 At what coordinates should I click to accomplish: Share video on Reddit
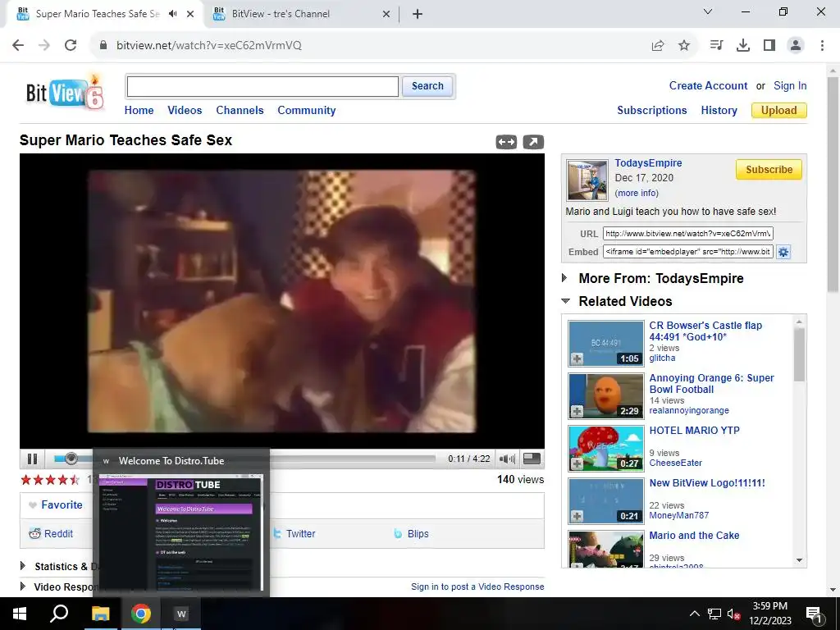point(51,533)
